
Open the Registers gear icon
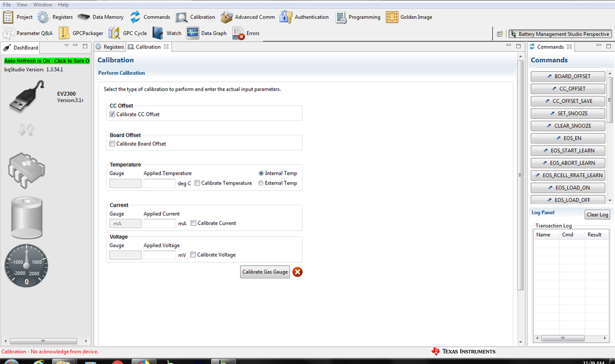[x=43, y=17]
